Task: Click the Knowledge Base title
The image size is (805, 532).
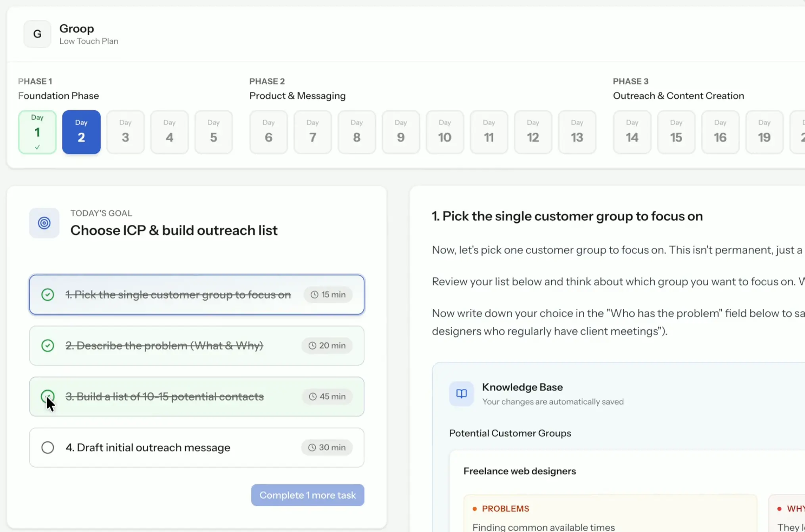Action: click(522, 387)
